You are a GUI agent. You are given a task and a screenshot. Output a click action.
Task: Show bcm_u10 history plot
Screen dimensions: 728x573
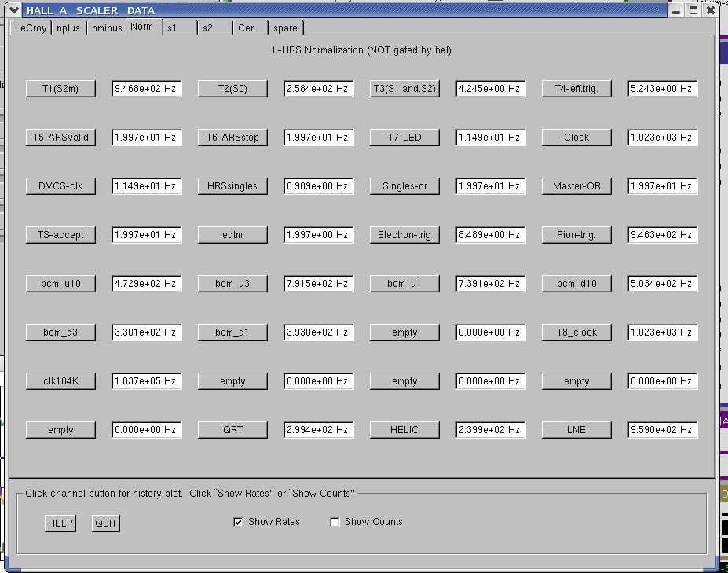60,284
